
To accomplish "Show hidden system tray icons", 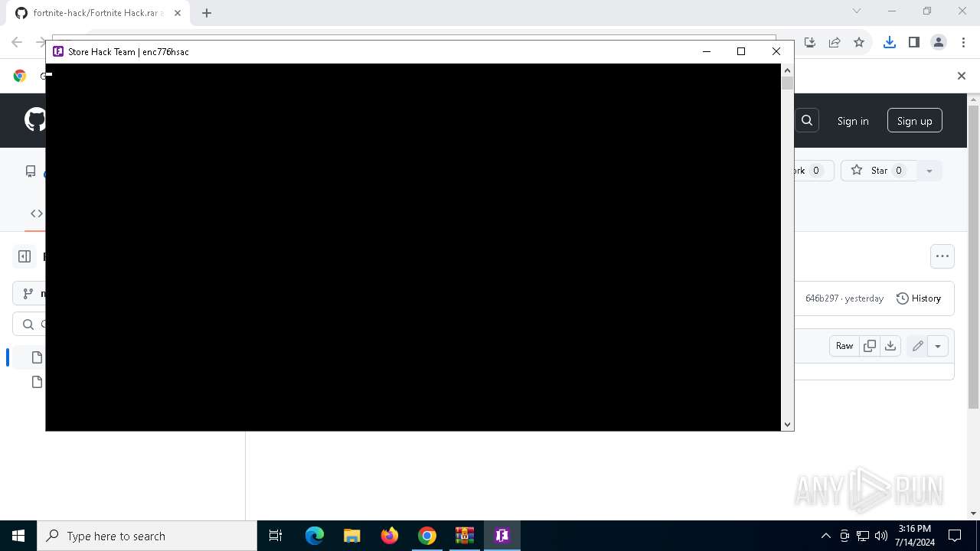I will click(x=825, y=536).
